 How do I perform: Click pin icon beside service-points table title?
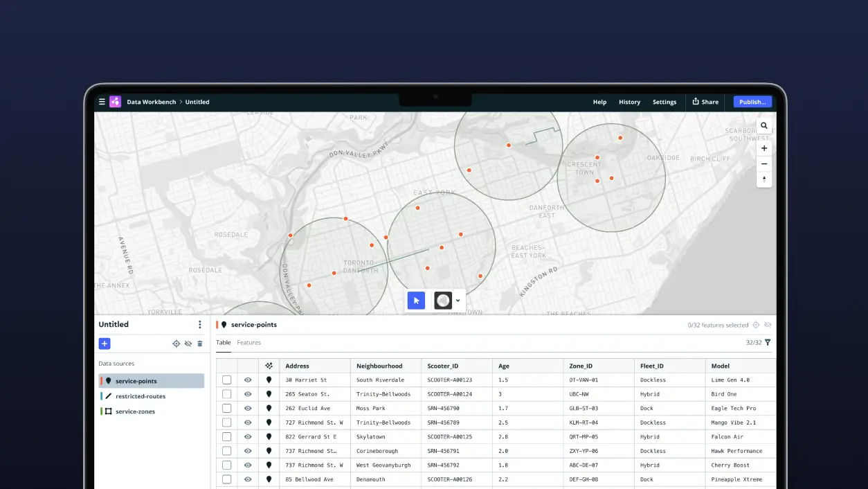pyautogui.click(x=224, y=325)
